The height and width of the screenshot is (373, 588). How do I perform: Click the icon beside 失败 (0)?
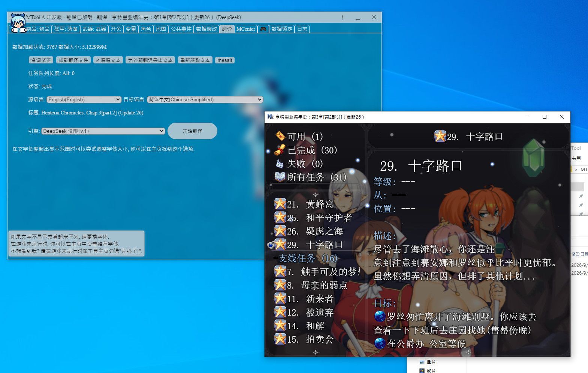(280, 164)
